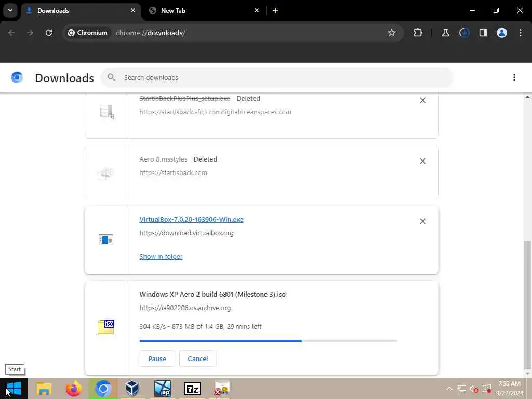Open VirtualBox-7.0.20-163906-Win.exe link
The height and width of the screenshot is (399, 532).
[191, 220]
